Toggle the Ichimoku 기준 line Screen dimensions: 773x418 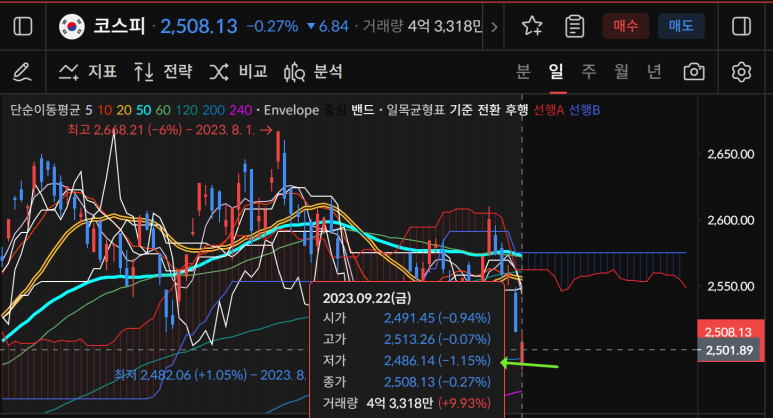coord(460,110)
